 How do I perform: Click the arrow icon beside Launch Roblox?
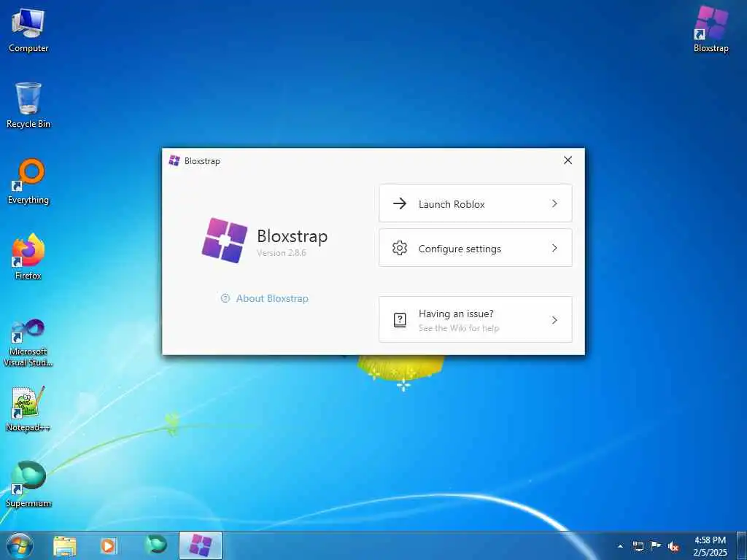point(400,204)
